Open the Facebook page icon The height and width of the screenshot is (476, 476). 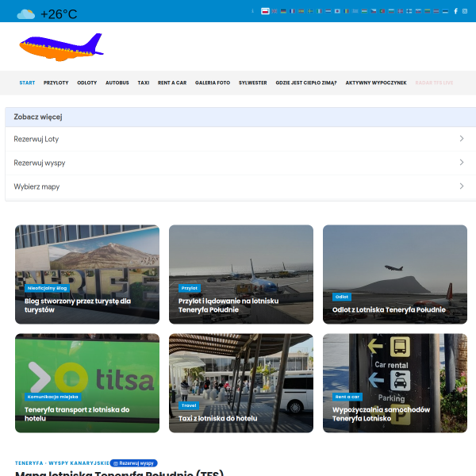(455, 11)
